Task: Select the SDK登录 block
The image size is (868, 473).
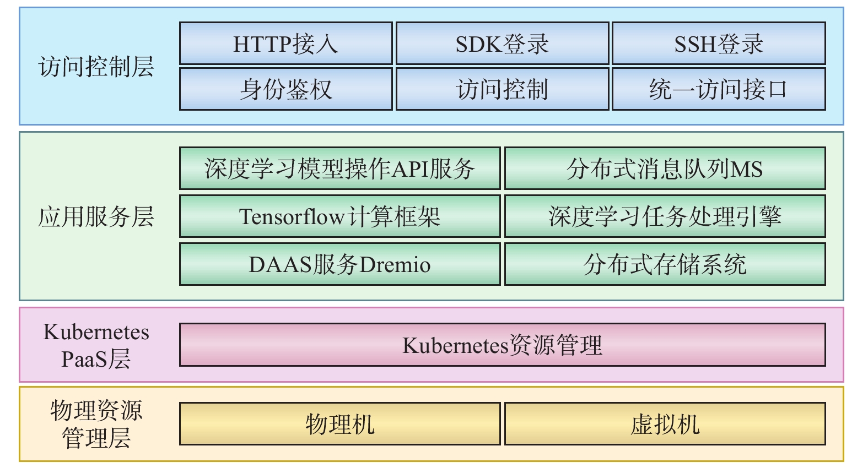Action: point(502,44)
